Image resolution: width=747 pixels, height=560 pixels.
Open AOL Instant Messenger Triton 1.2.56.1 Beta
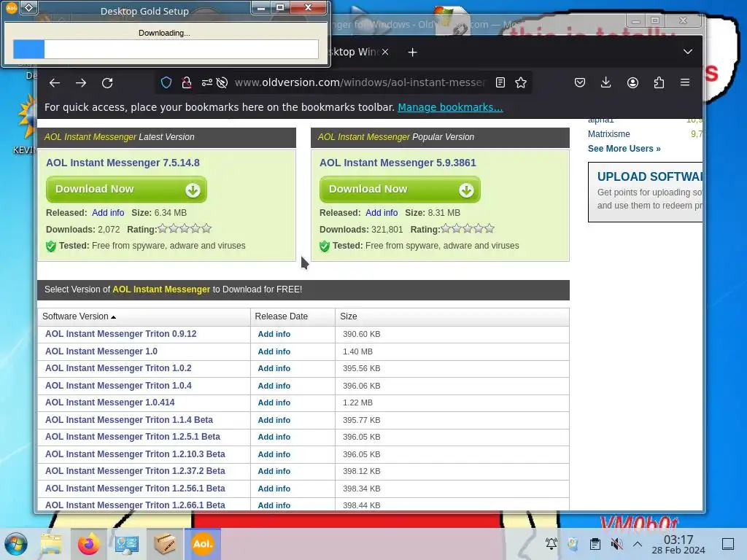tap(135, 489)
